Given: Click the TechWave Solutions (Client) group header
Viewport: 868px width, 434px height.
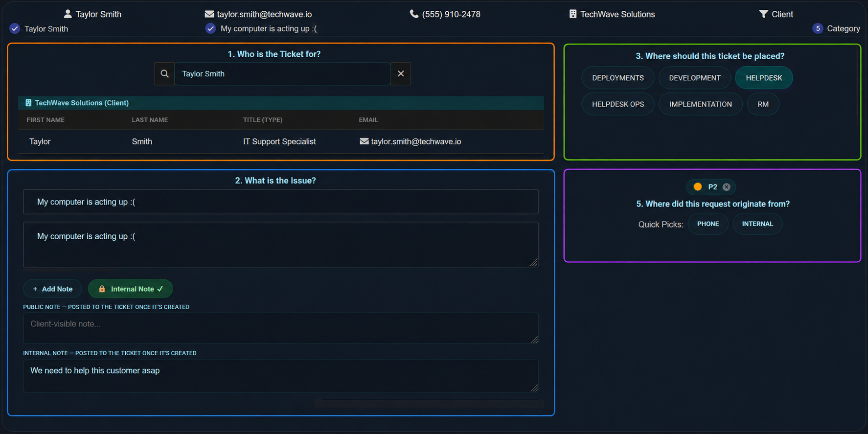Looking at the screenshot, I should pos(281,103).
